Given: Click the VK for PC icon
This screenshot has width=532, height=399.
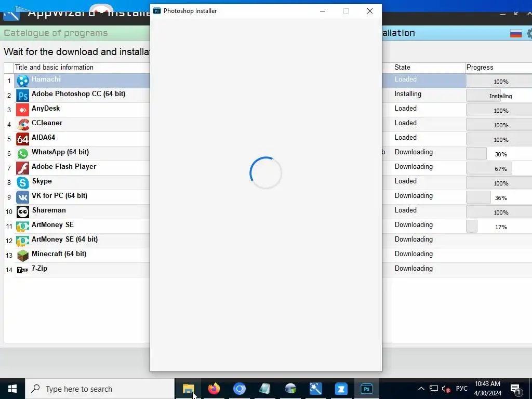Looking at the screenshot, I should pyautogui.click(x=23, y=197).
